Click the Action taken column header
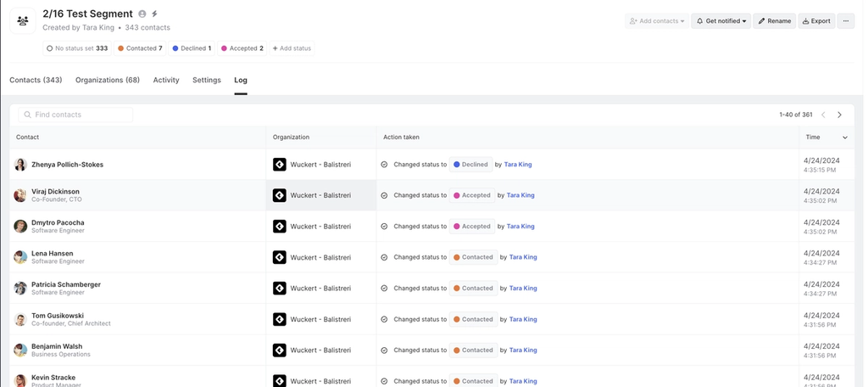The height and width of the screenshot is (387, 868). point(401,137)
